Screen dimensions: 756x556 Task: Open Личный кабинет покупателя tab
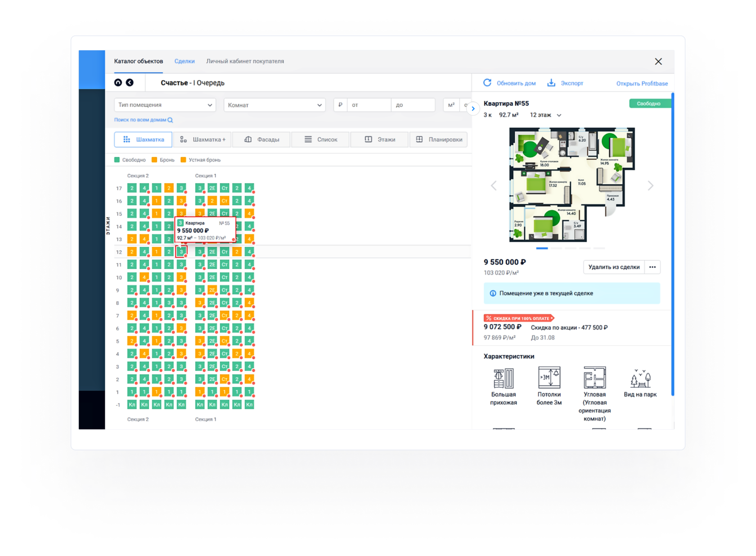pyautogui.click(x=245, y=61)
